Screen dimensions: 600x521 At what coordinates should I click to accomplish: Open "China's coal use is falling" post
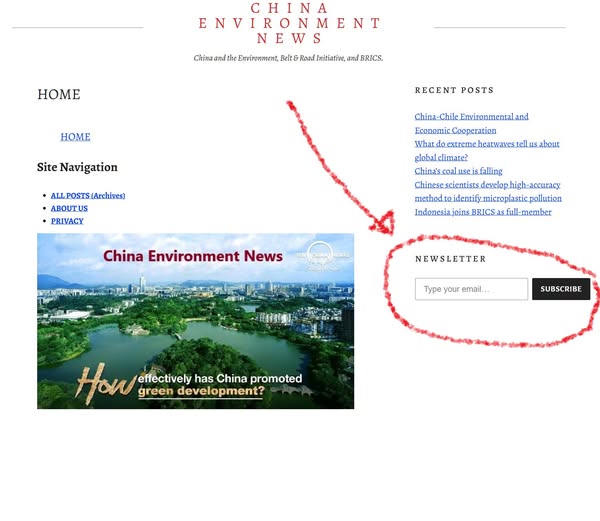pos(458,171)
